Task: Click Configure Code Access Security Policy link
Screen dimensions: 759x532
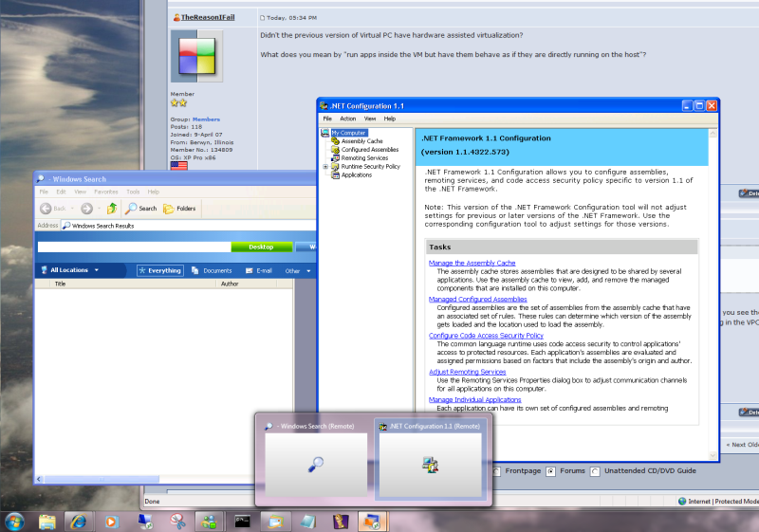Action: [486, 336]
